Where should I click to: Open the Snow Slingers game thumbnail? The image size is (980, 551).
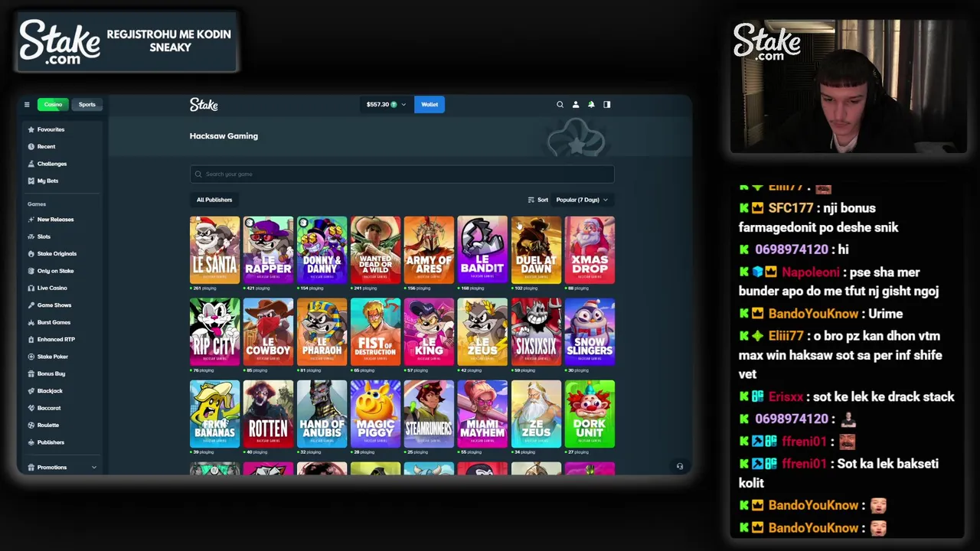tap(590, 331)
